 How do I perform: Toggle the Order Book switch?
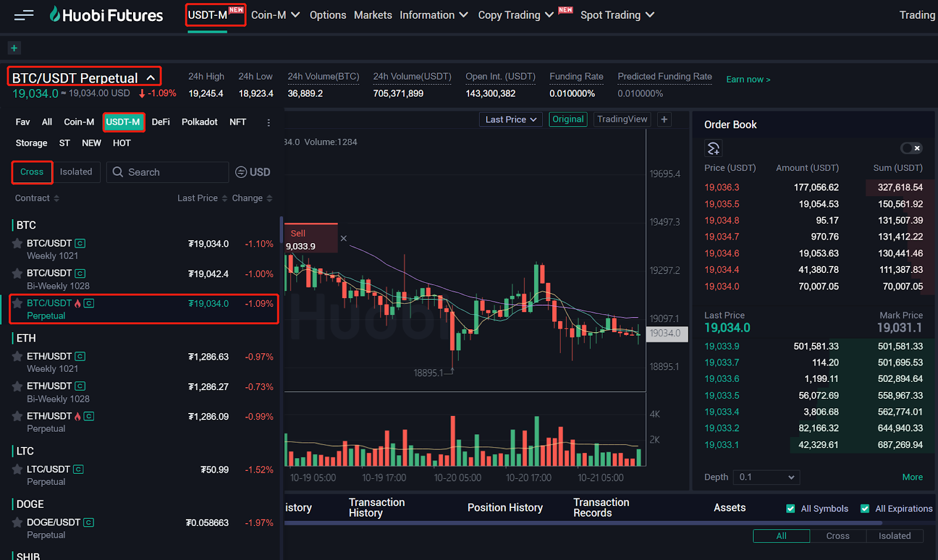911,148
